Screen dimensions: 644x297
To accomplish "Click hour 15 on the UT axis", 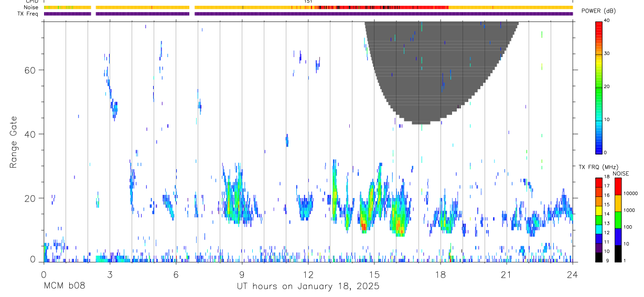I will pos(374,273).
